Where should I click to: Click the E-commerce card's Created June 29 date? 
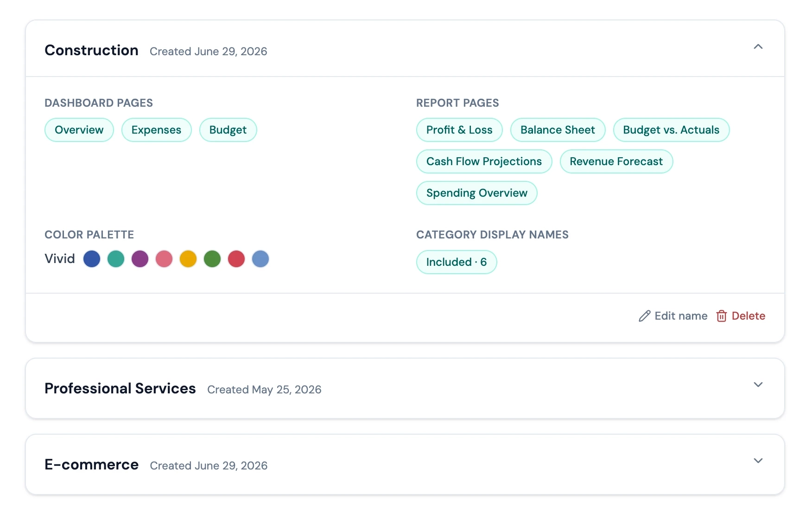209,466
